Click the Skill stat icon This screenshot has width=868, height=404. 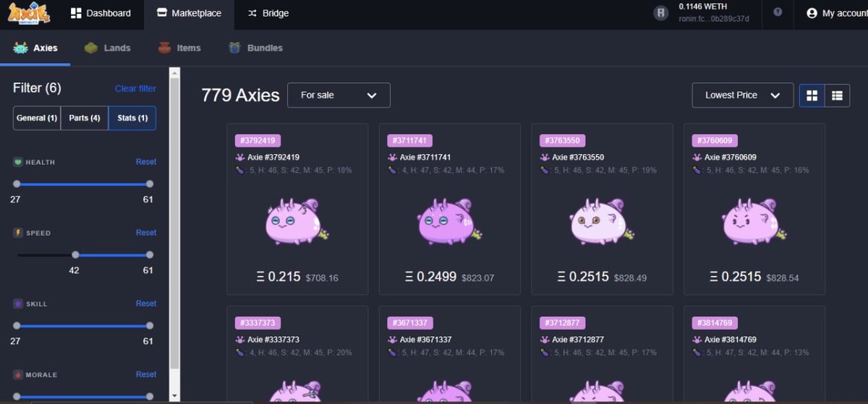tap(18, 304)
